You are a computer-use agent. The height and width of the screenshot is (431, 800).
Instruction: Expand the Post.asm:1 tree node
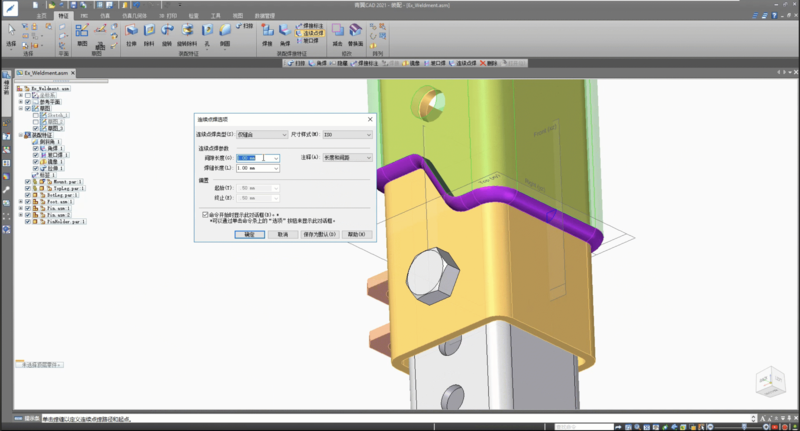21,201
